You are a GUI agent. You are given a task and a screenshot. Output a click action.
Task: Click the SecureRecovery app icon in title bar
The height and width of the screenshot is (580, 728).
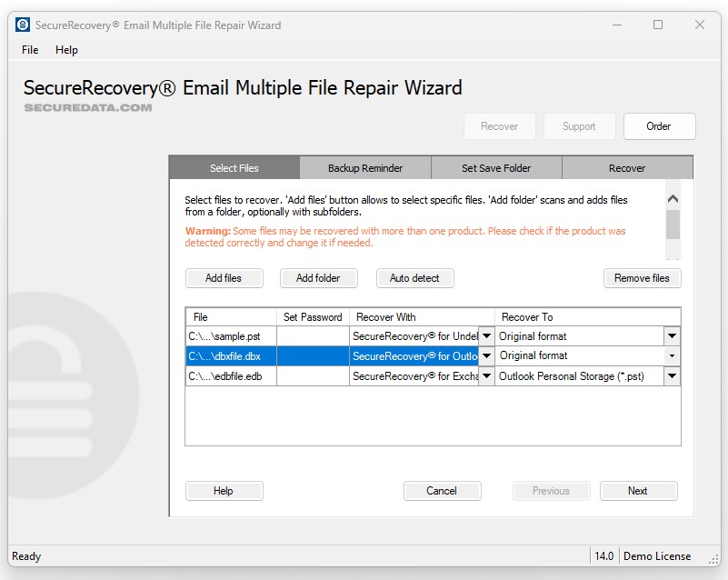[x=23, y=25]
